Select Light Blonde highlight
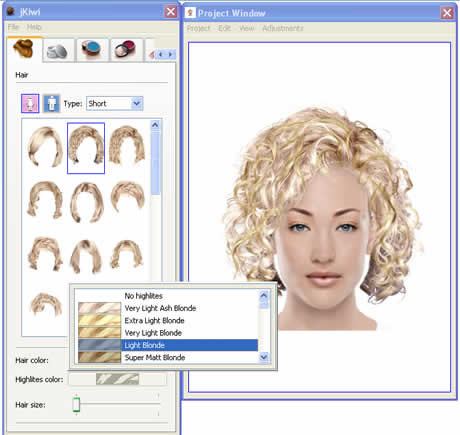 pyautogui.click(x=168, y=345)
